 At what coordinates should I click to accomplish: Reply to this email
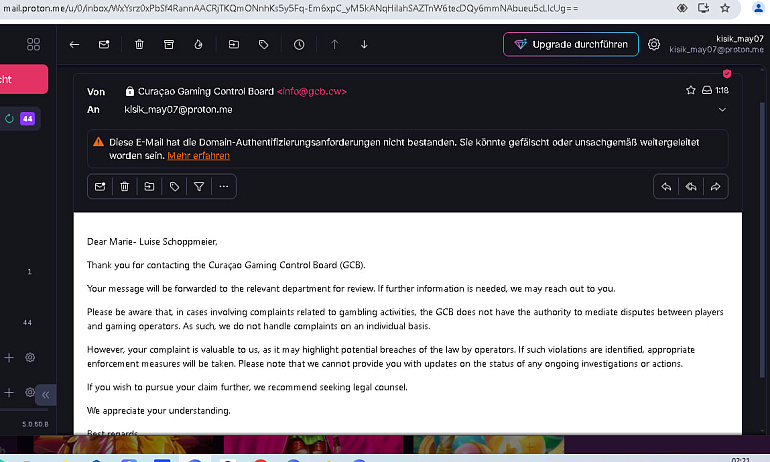pos(666,187)
